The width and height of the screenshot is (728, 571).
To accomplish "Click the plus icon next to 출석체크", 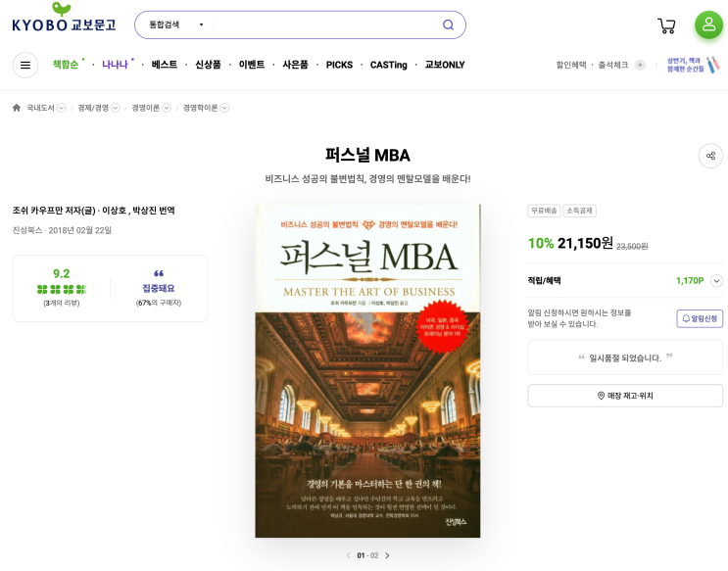I will [640, 65].
